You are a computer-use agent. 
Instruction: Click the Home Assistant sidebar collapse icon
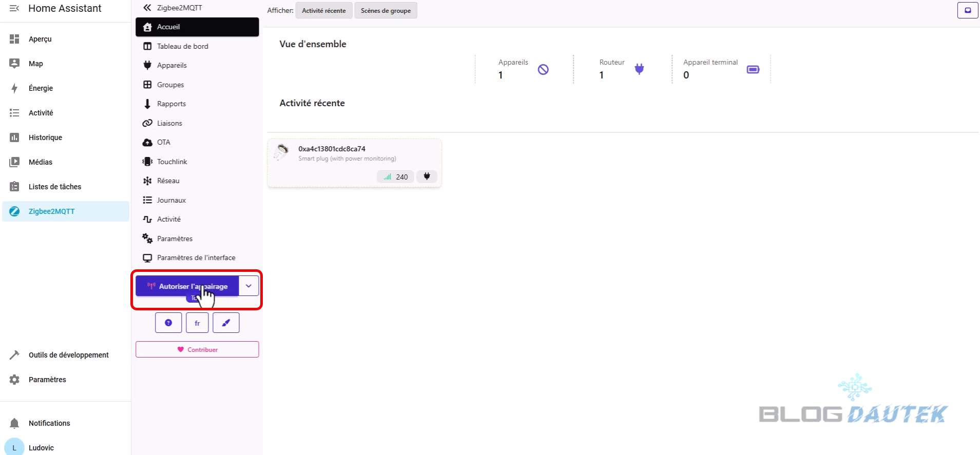[14, 8]
